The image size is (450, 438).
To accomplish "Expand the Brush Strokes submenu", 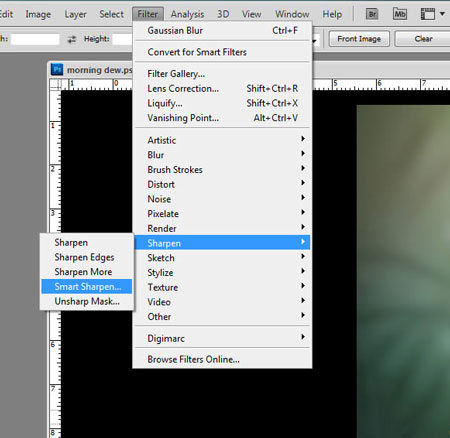I will [222, 169].
